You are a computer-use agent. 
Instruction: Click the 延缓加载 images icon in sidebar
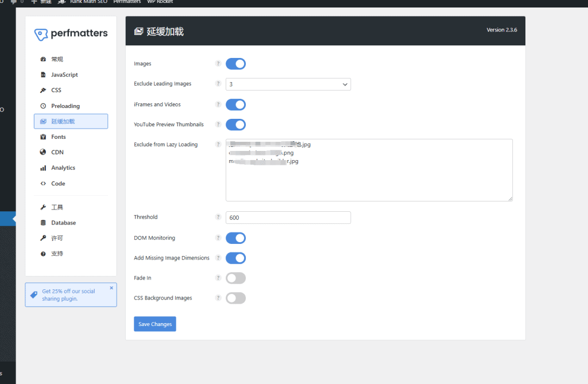(43, 121)
